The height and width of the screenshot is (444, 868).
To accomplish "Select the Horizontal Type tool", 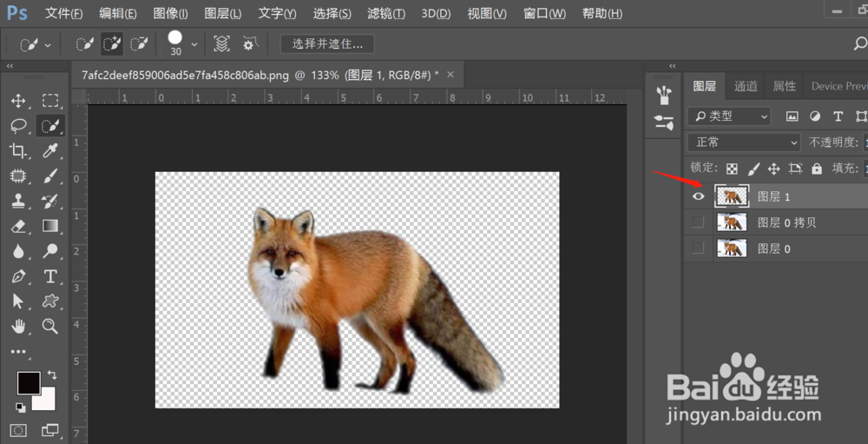I will point(50,276).
